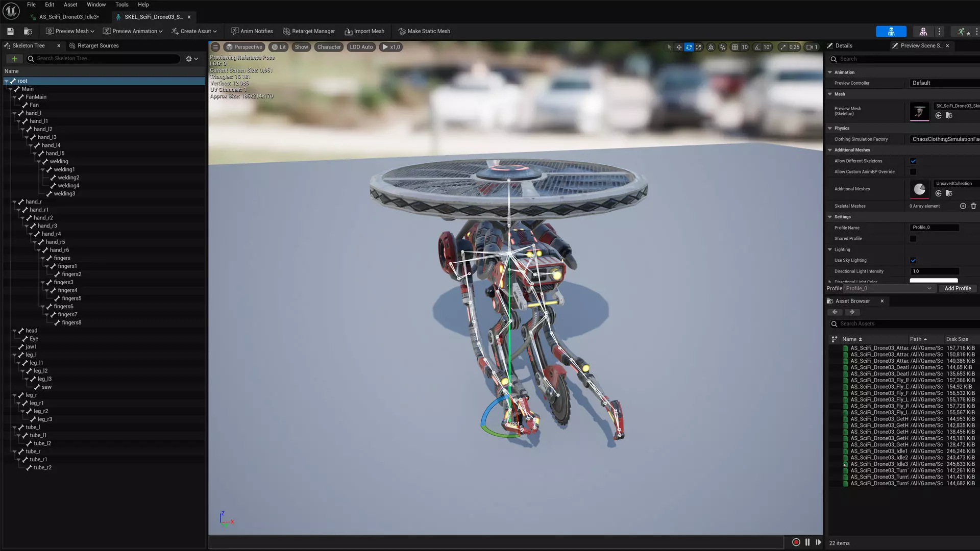Open the Preview Mesh toolbar dropdown

70,31
